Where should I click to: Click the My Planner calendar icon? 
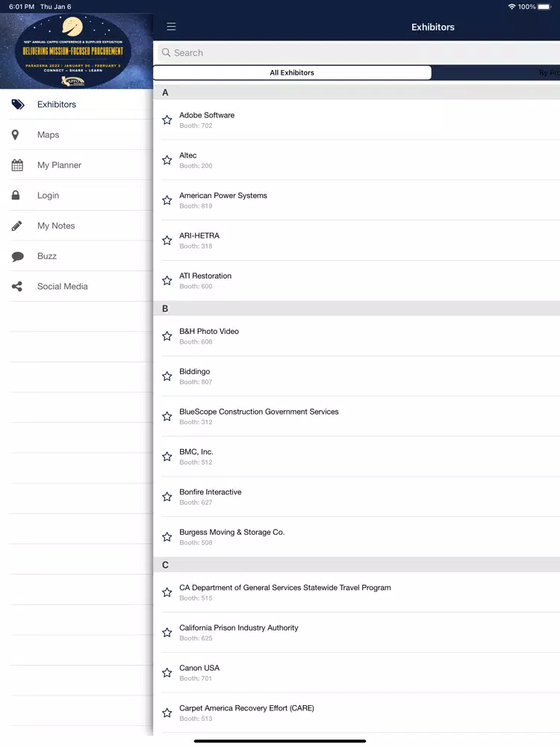tap(17, 165)
